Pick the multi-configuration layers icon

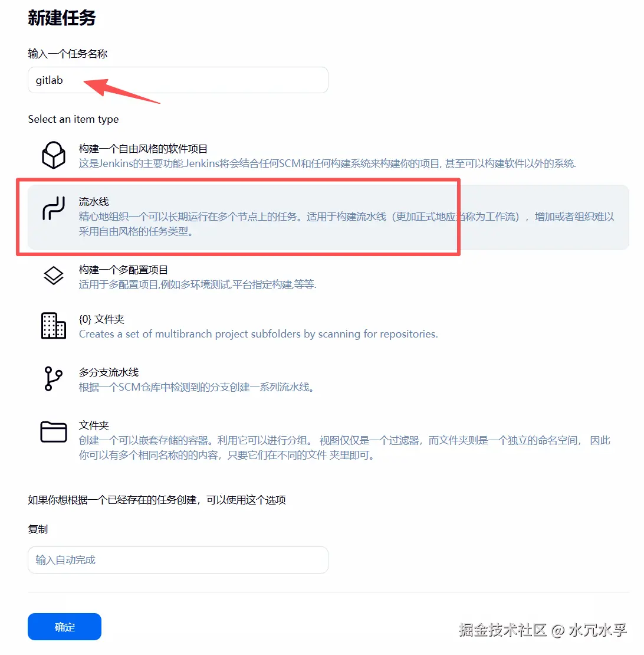tap(54, 276)
